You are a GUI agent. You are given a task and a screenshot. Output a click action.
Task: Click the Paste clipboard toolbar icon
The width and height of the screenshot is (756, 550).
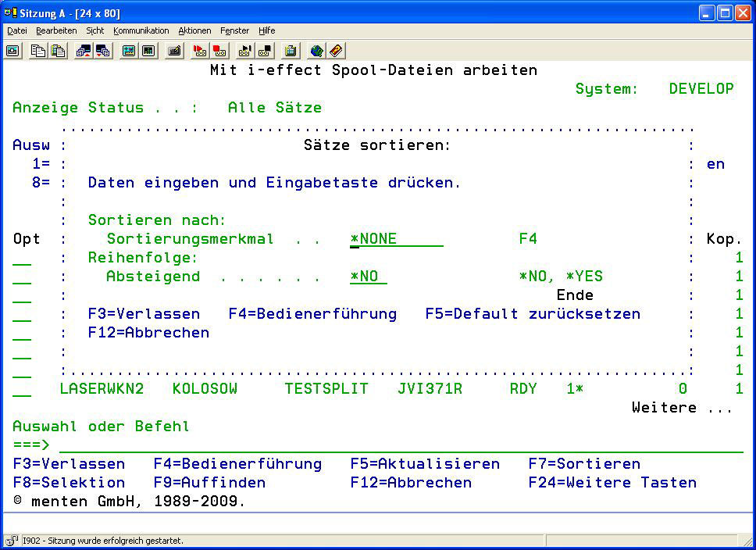point(58,51)
